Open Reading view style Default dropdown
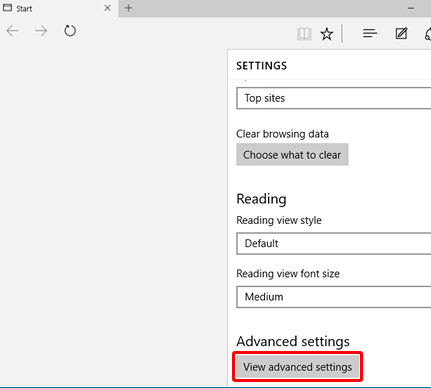The height and width of the screenshot is (388, 431). 334,244
